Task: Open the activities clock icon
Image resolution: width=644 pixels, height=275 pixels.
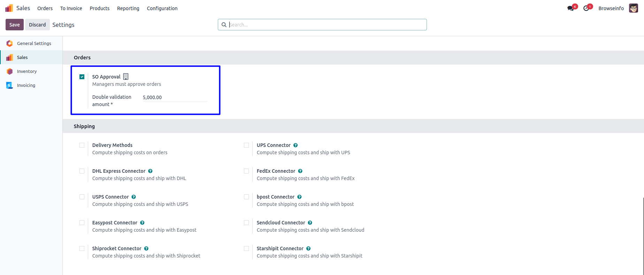Action: (x=586, y=8)
